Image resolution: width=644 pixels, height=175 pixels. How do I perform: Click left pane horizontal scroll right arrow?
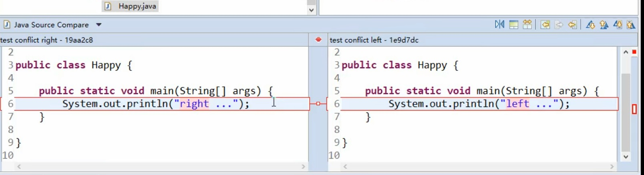point(303,166)
